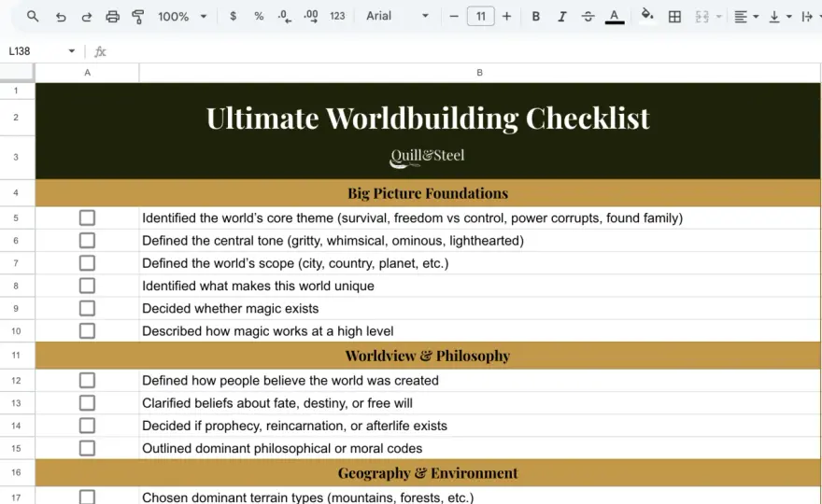The width and height of the screenshot is (822, 504).
Task: Open more number formats 123
Action: [x=337, y=16]
